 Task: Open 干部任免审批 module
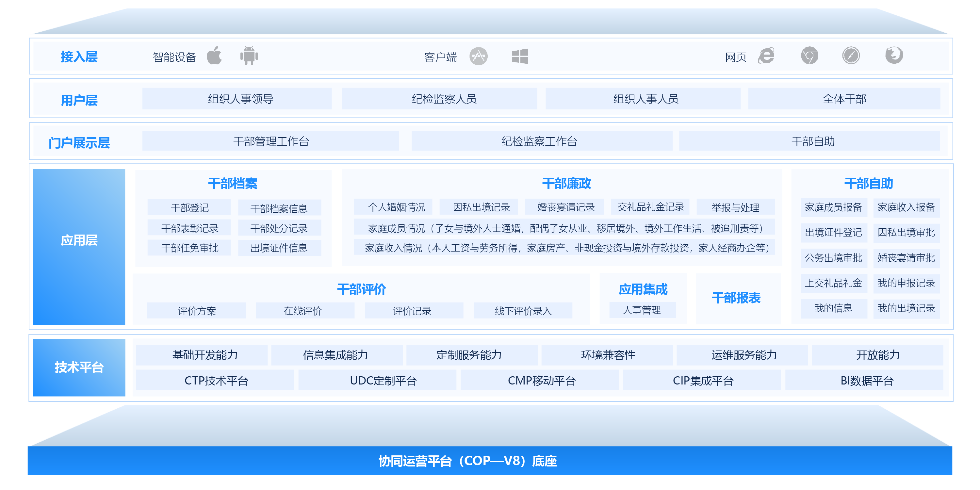(x=189, y=248)
